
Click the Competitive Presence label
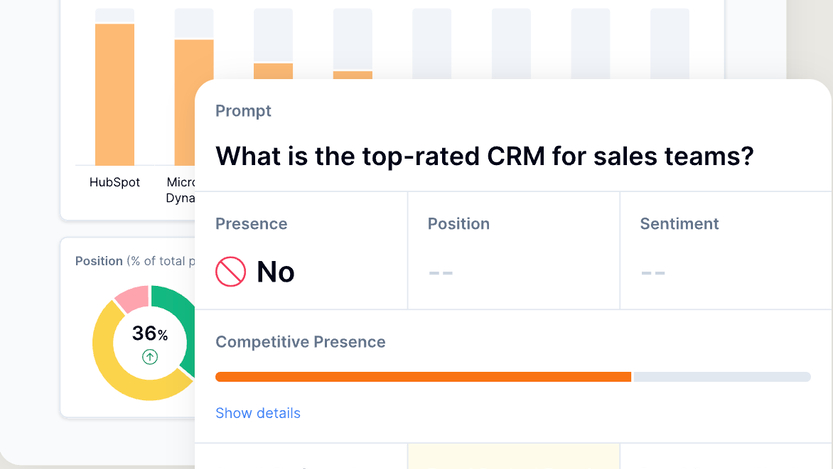click(x=300, y=342)
